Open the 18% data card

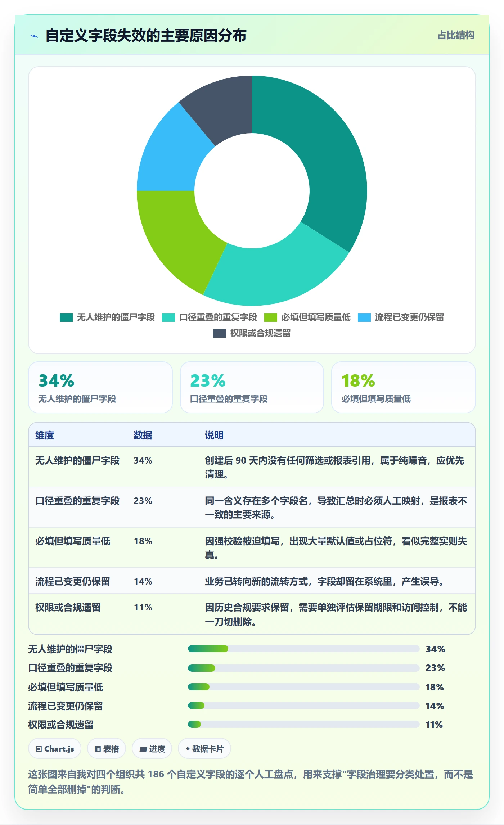(404, 387)
